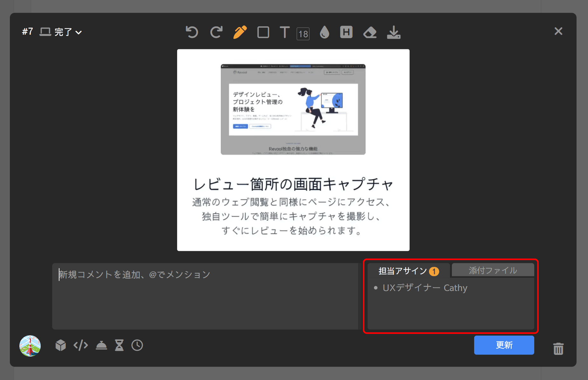588x380 pixels.
Task: Click the hourglass status icon
Action: click(x=119, y=345)
